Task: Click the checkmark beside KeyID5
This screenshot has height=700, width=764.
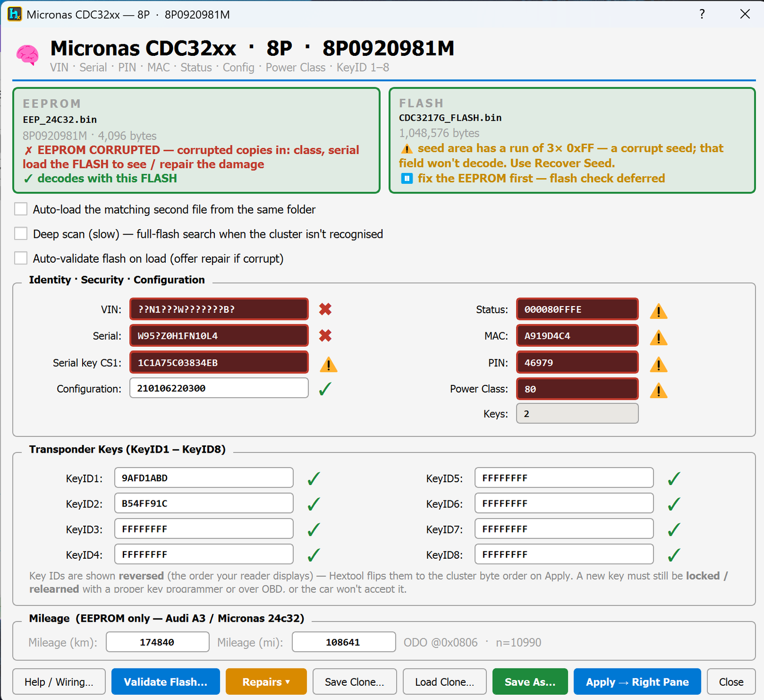Action: pos(674,478)
